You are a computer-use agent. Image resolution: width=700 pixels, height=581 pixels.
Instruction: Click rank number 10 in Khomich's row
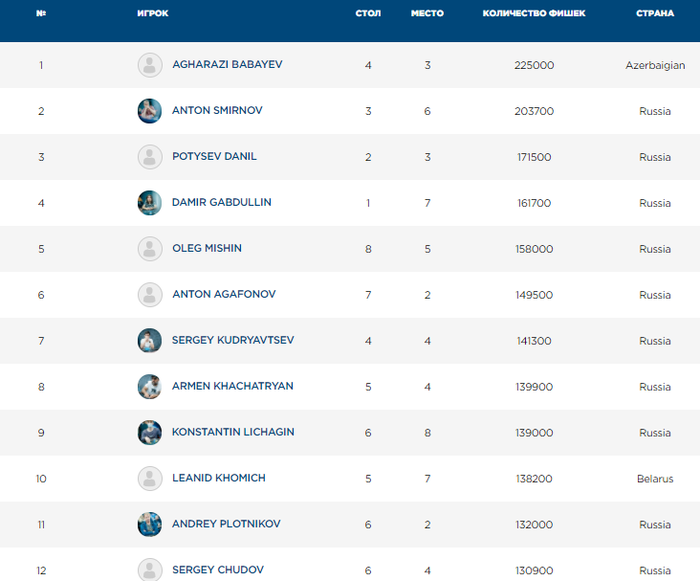pyautogui.click(x=41, y=479)
